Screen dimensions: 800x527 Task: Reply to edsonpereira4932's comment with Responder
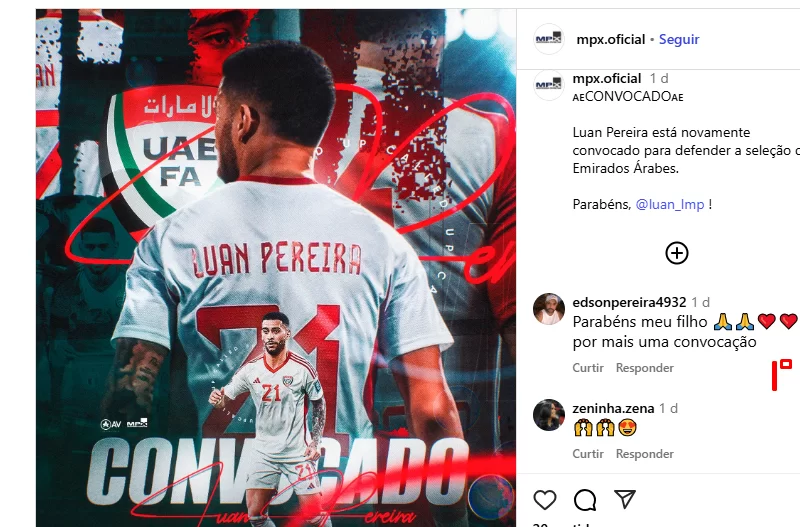pos(644,368)
